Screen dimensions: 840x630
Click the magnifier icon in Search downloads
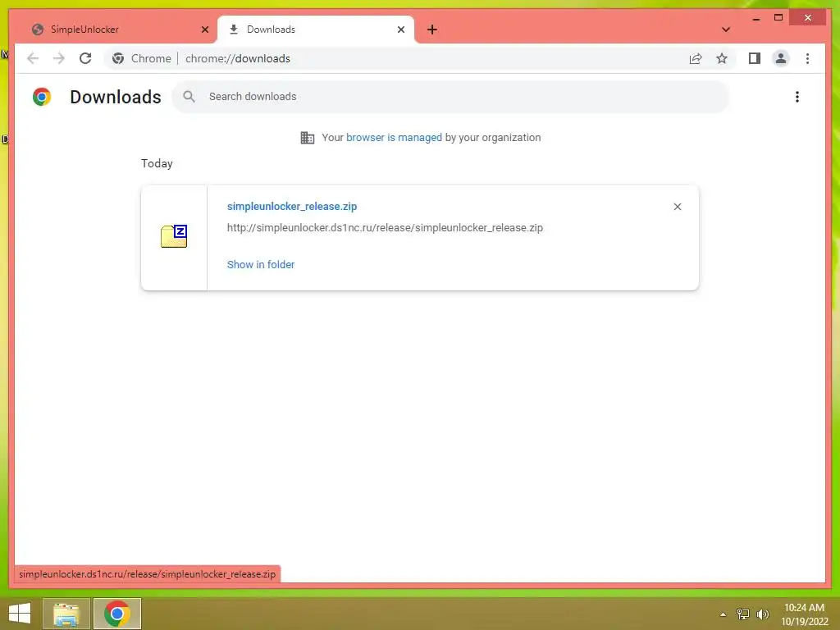[x=189, y=97]
